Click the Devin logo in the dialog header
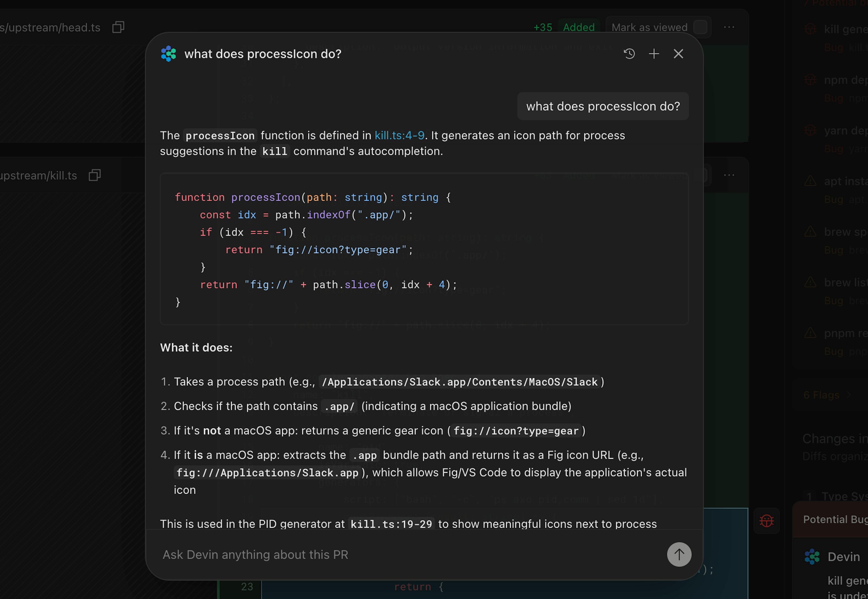The height and width of the screenshot is (599, 868). [168, 54]
